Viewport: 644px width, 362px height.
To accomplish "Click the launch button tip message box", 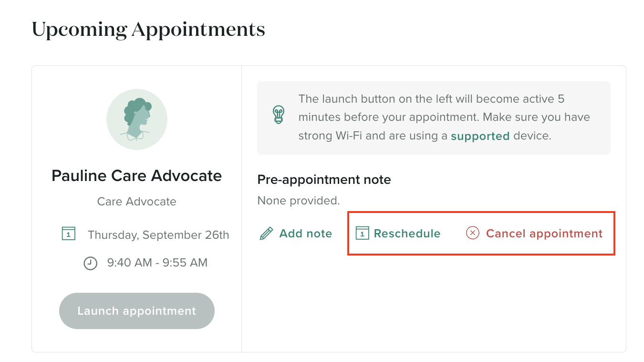I will tap(434, 118).
